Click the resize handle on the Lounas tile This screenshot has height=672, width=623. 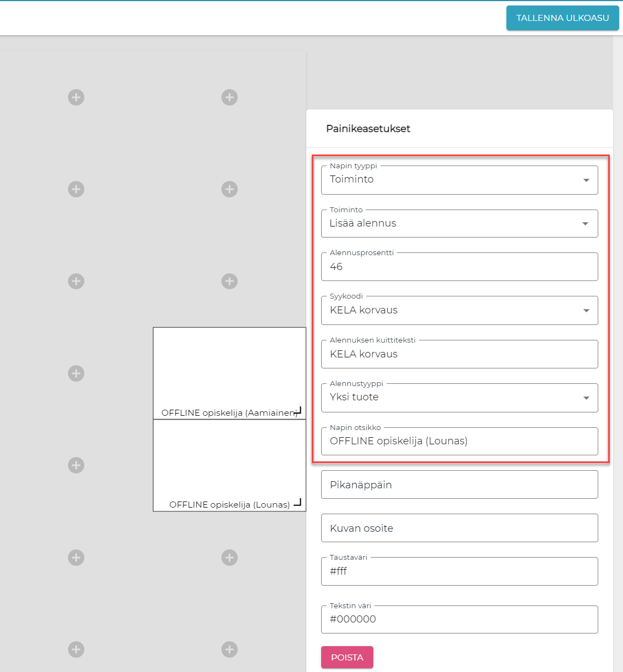(x=297, y=502)
